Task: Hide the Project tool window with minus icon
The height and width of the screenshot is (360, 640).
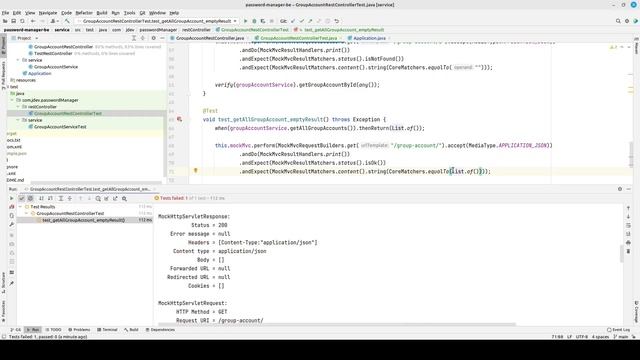Action: pyautogui.click(x=162, y=38)
